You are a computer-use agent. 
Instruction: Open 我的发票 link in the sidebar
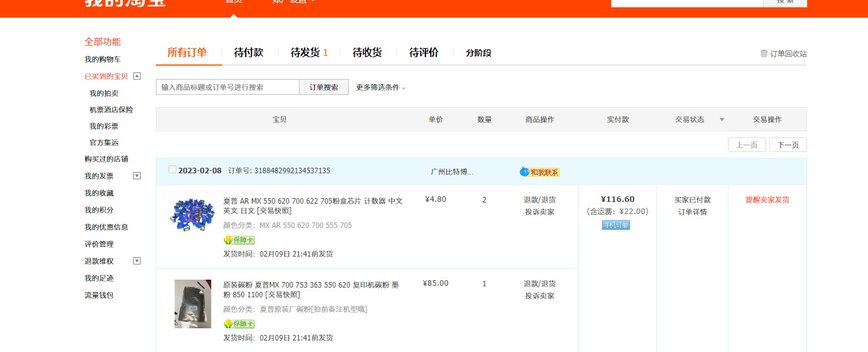click(x=99, y=176)
